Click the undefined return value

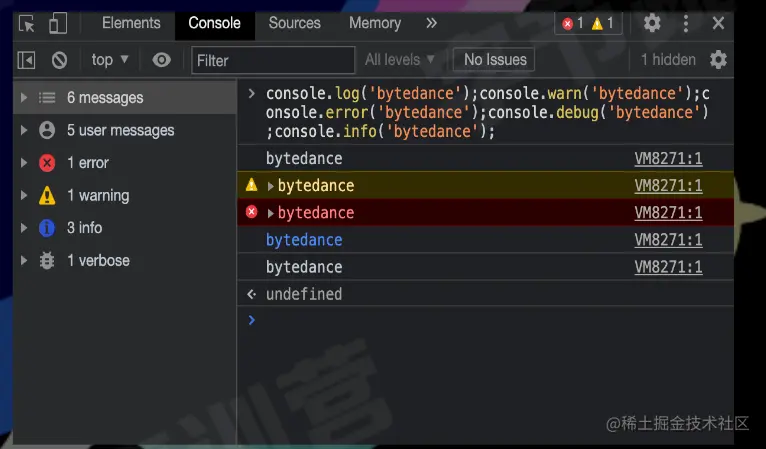coord(304,294)
